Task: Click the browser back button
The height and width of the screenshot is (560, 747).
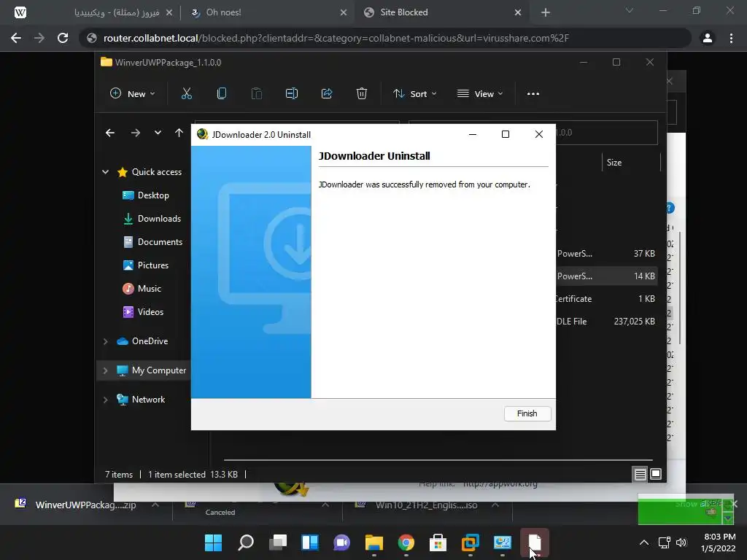Action: (16, 38)
